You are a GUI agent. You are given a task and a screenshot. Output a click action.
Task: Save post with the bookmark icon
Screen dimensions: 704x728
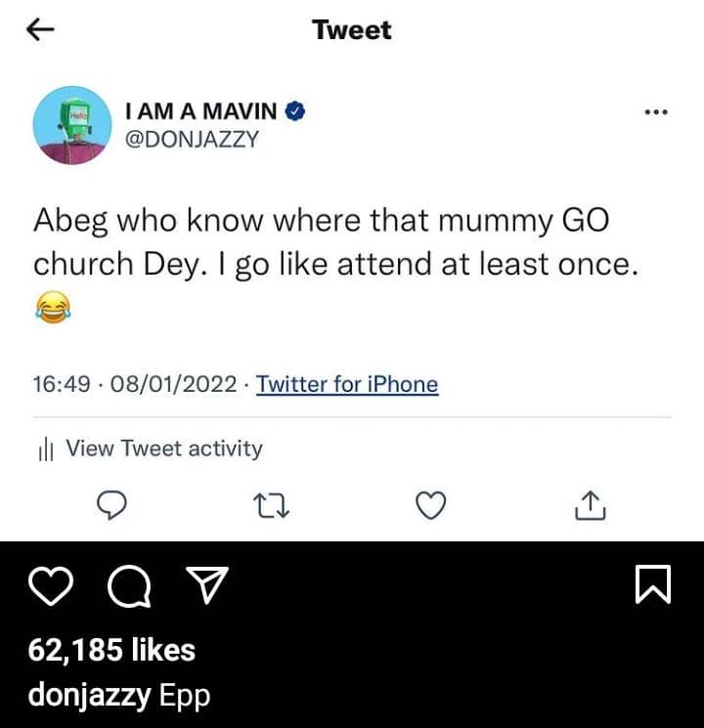653,585
